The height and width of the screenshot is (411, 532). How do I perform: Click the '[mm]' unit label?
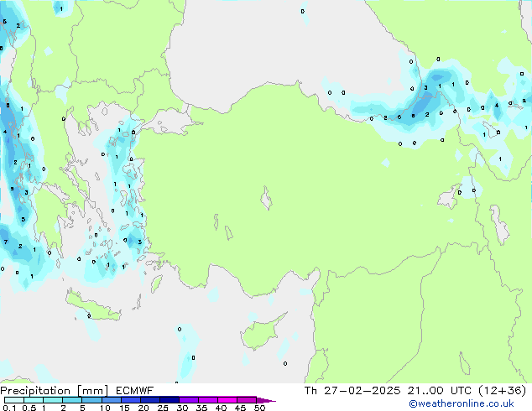92,391
